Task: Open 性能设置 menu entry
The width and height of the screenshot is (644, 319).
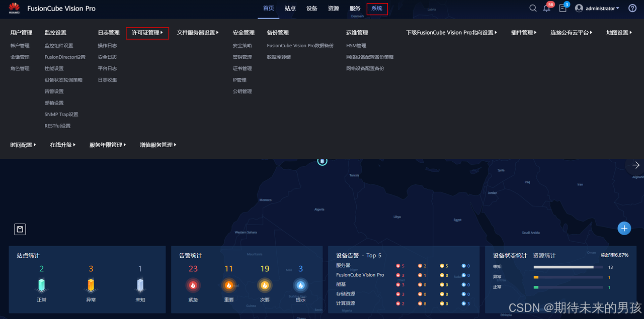Action: (54, 69)
